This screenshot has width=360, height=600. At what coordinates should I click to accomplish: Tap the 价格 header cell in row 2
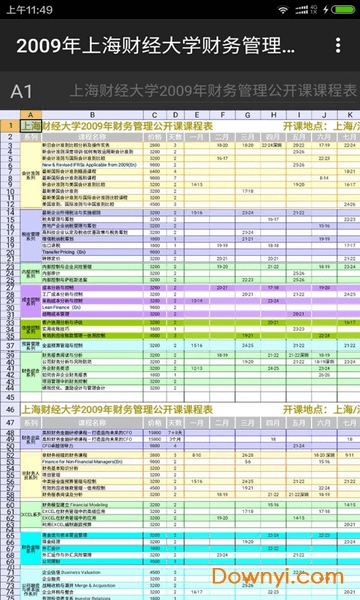pos(155,137)
